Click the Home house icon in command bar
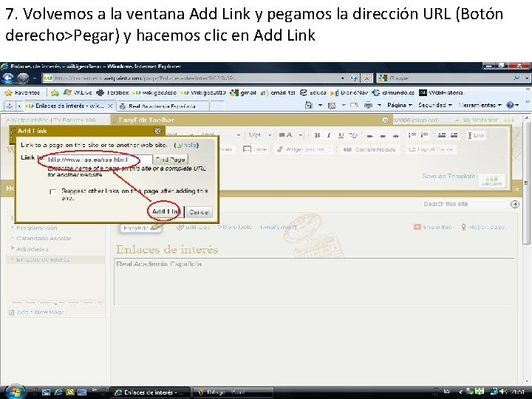Viewport: 532px width, 399px height. coord(308,105)
